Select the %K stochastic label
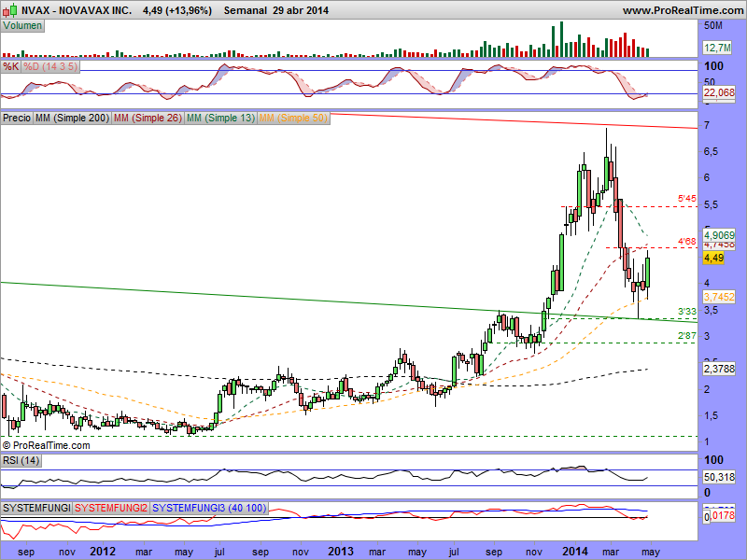Viewport: 747px width, 560px height. coord(10,66)
